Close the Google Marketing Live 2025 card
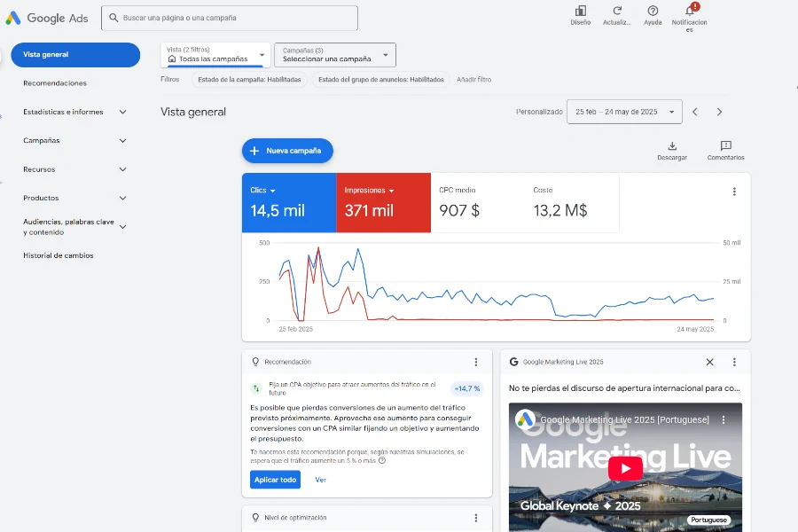798x532 pixels. tap(709, 362)
